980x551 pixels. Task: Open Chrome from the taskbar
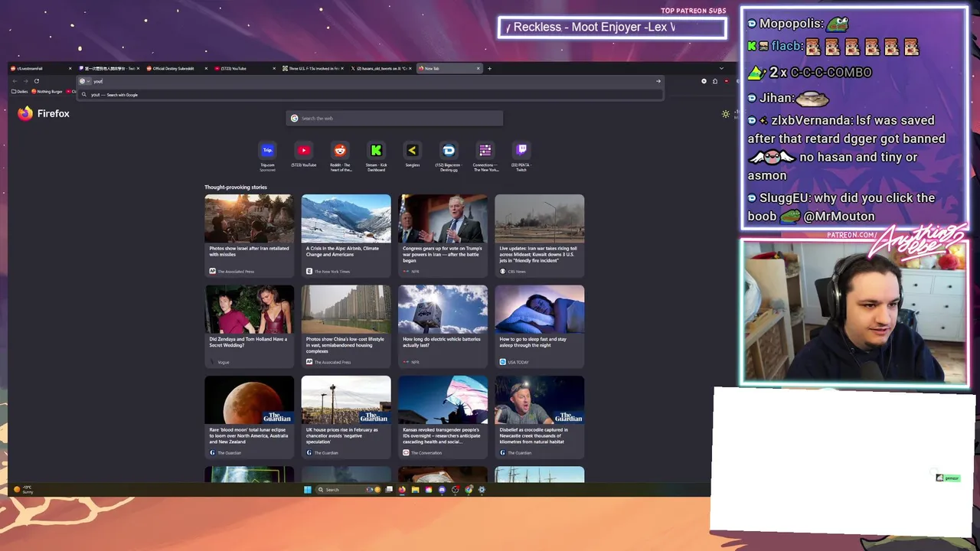(x=469, y=490)
